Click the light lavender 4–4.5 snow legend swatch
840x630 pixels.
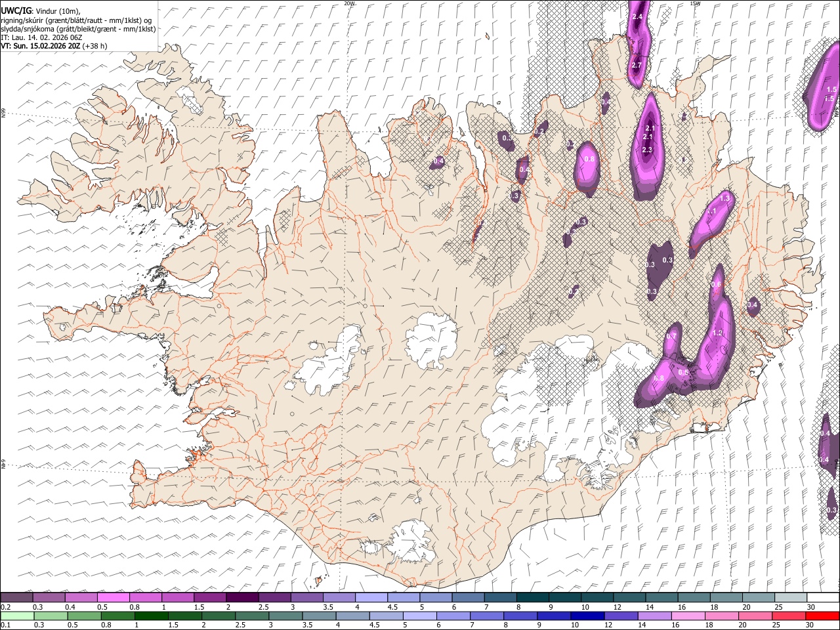pos(370,598)
